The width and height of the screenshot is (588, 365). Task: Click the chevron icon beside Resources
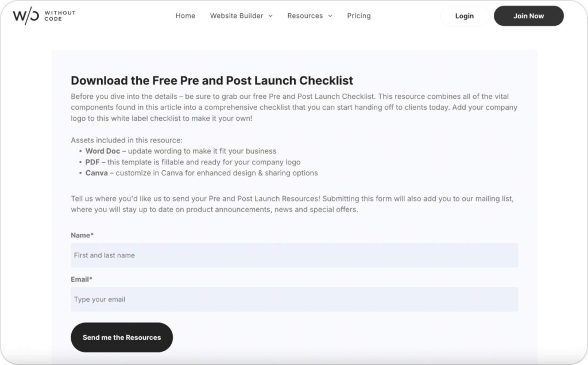click(330, 16)
